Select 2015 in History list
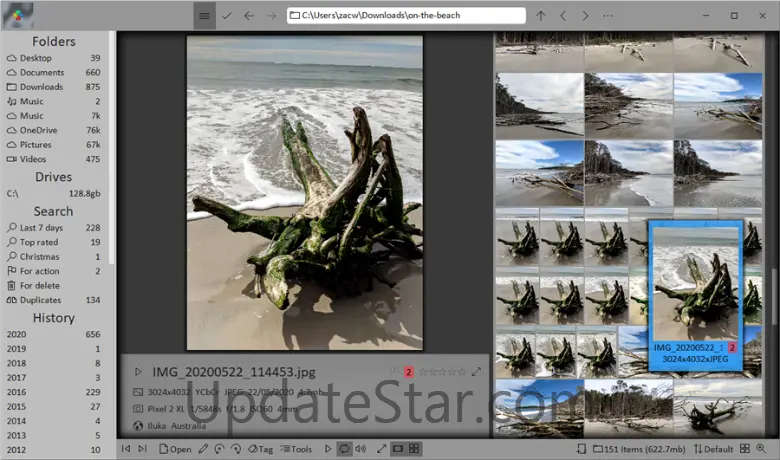 pyautogui.click(x=53, y=406)
